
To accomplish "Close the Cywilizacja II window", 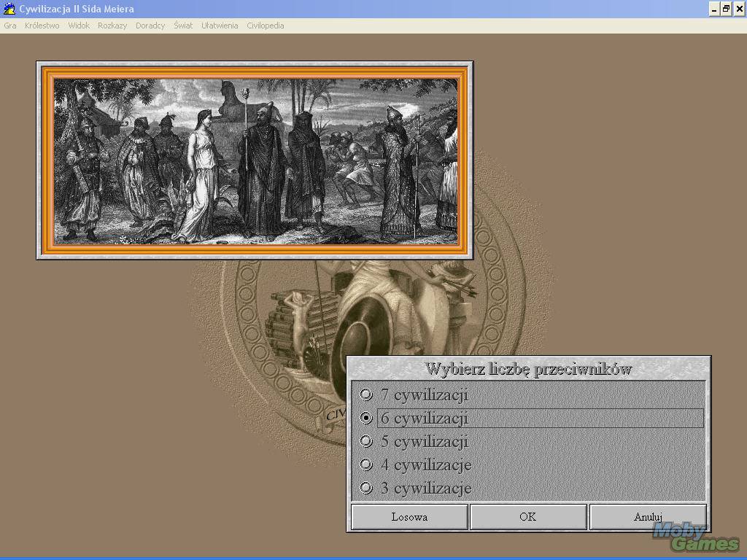I will (x=739, y=9).
